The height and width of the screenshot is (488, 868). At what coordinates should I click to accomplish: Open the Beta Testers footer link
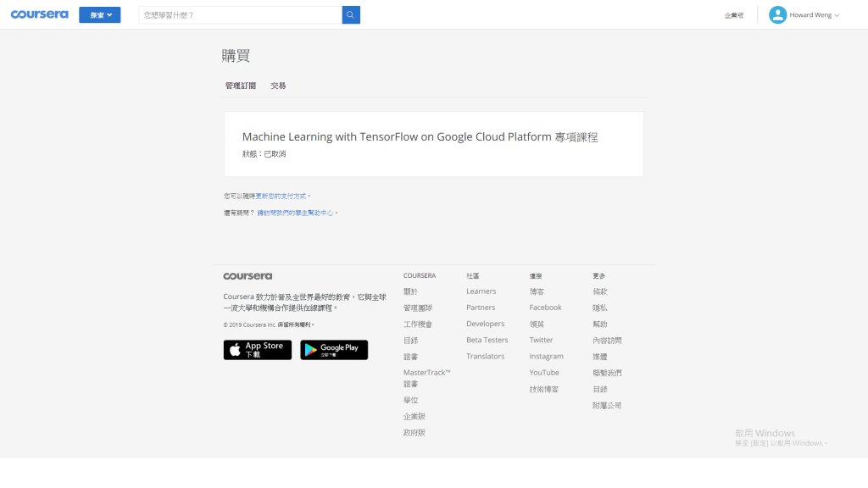(x=487, y=340)
